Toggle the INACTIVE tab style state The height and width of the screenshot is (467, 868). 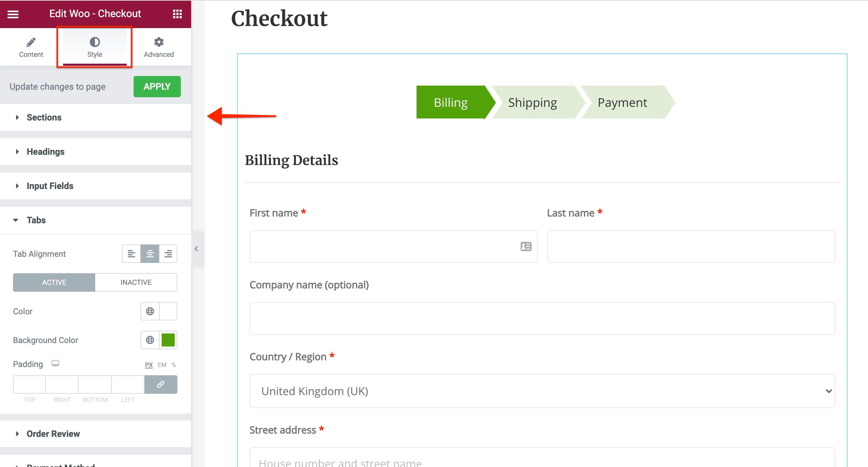(136, 282)
